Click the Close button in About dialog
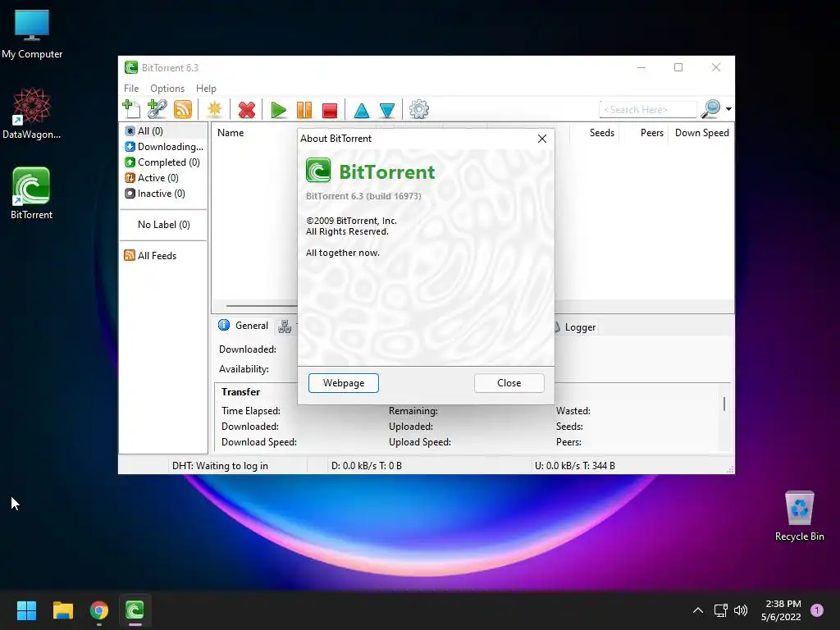The height and width of the screenshot is (630, 840). 509,383
